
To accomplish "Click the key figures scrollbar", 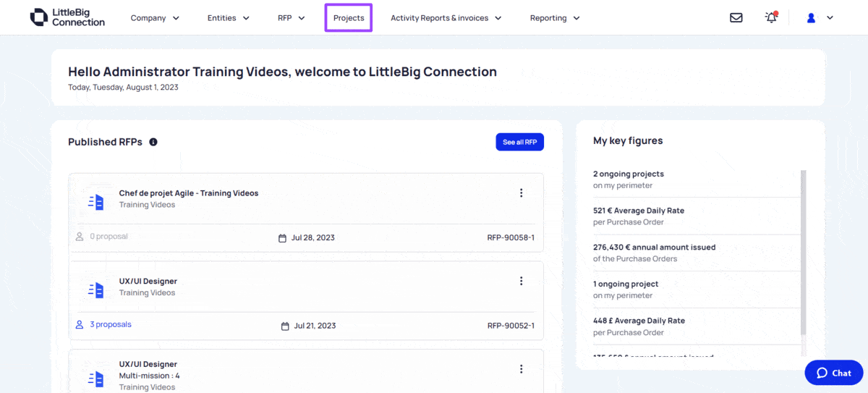I will 803,253.
